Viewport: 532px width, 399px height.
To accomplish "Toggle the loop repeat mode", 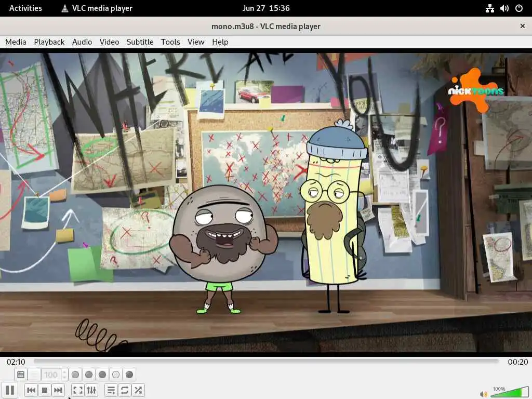I will (x=125, y=390).
